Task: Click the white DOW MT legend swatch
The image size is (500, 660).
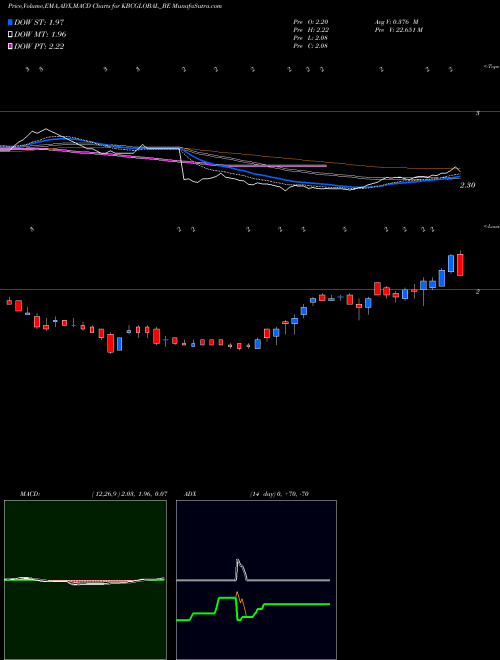Action: point(11,35)
